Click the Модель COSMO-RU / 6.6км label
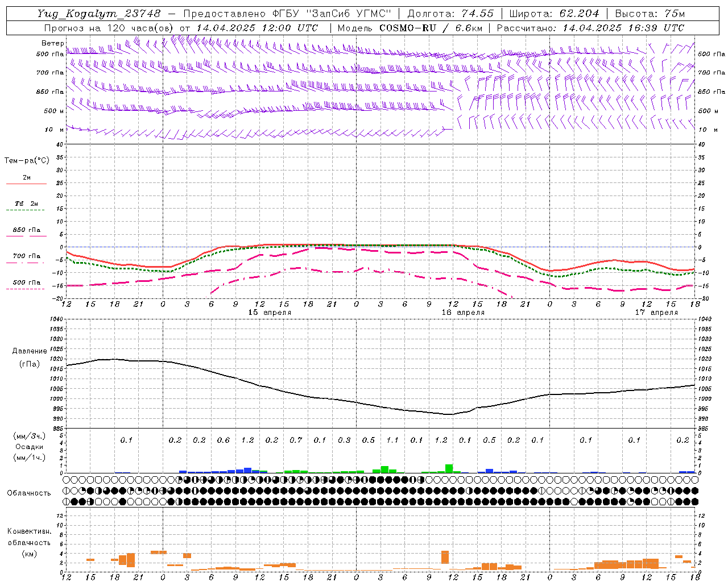The height and width of the screenshot is (582, 728). 409,28
